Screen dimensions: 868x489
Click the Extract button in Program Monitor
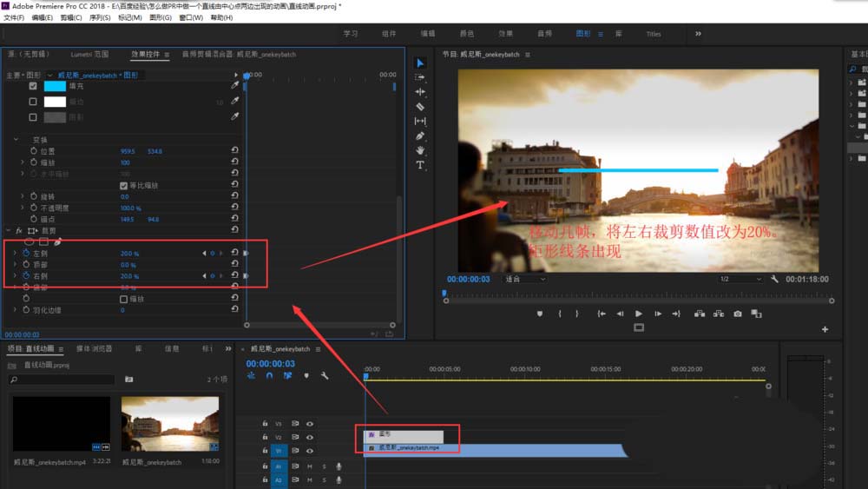719,314
